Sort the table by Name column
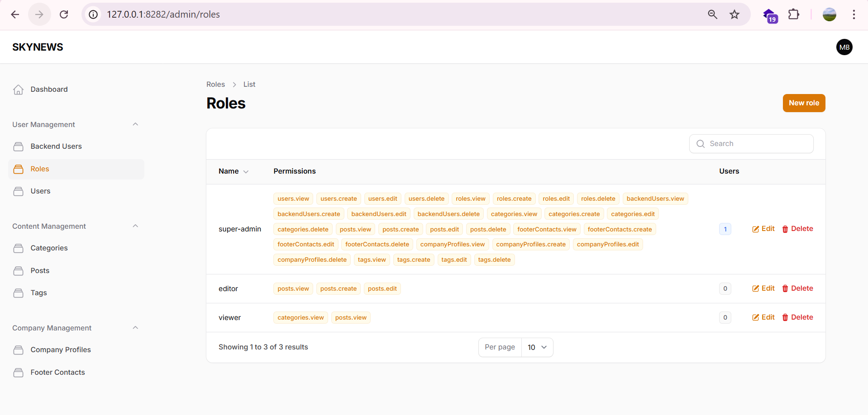Image resolution: width=868 pixels, height=415 pixels. 233,171
